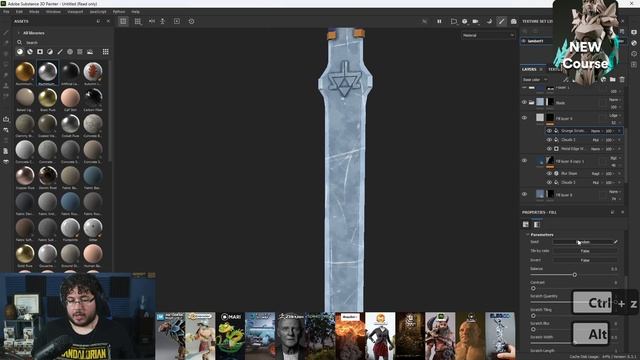
Task: Open the Window menu
Action: click(53, 12)
